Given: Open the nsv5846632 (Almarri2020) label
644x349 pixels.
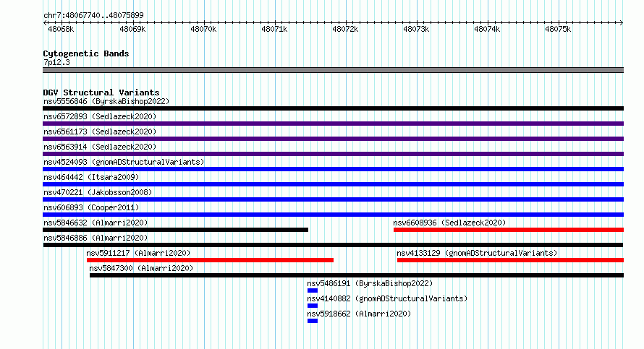Looking at the screenshot, I should (96, 223).
